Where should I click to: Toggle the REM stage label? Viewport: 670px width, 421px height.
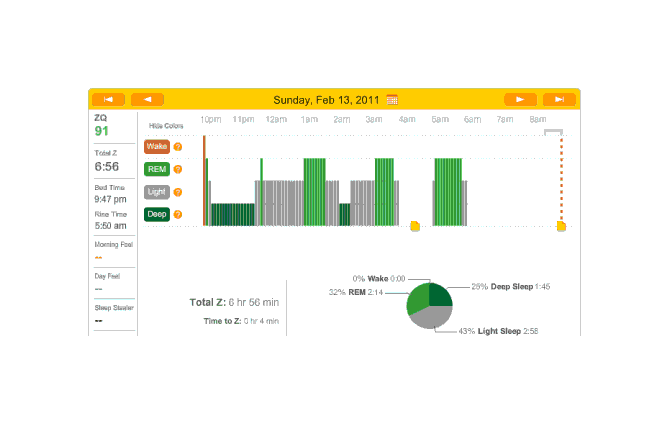[x=156, y=169]
